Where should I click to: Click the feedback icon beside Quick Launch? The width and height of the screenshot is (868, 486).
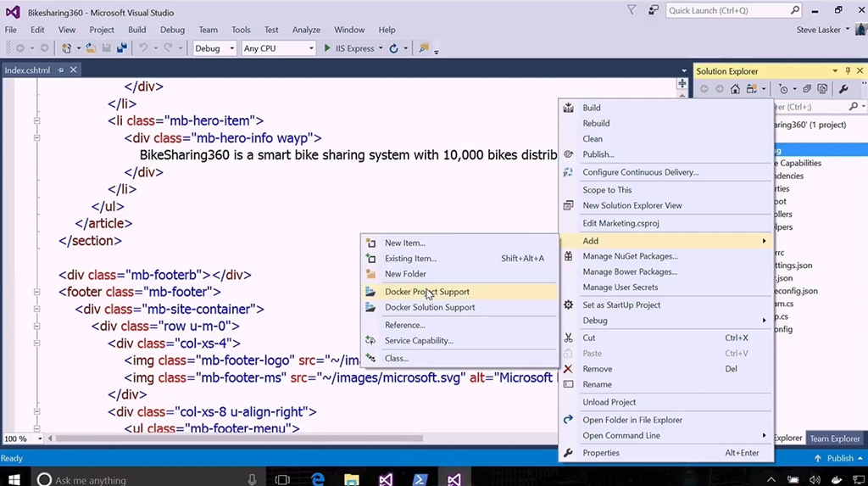coord(653,10)
